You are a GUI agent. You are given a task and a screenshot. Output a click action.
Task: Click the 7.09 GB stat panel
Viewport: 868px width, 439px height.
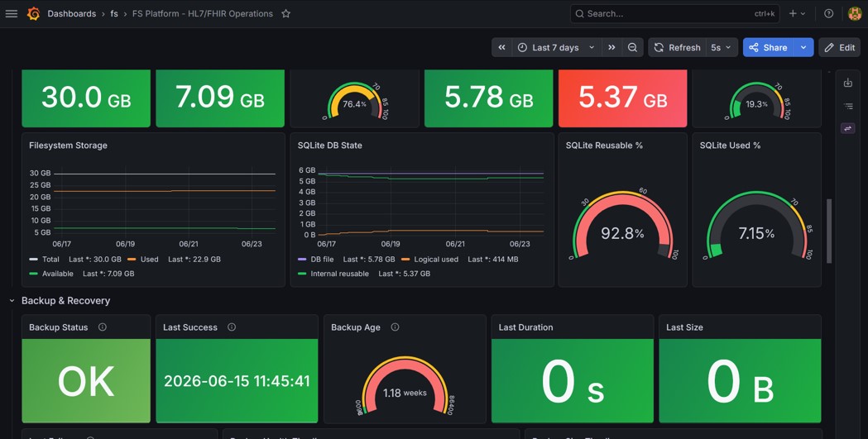pyautogui.click(x=220, y=98)
